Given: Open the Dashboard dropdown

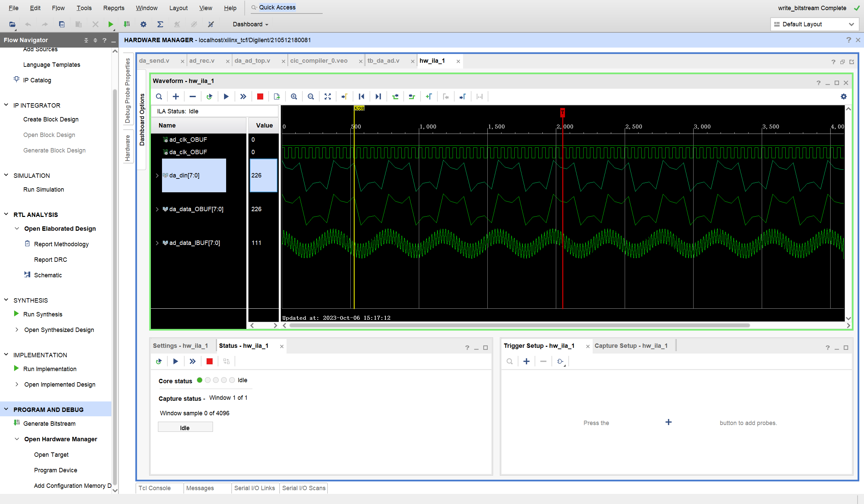Looking at the screenshot, I should click(250, 24).
